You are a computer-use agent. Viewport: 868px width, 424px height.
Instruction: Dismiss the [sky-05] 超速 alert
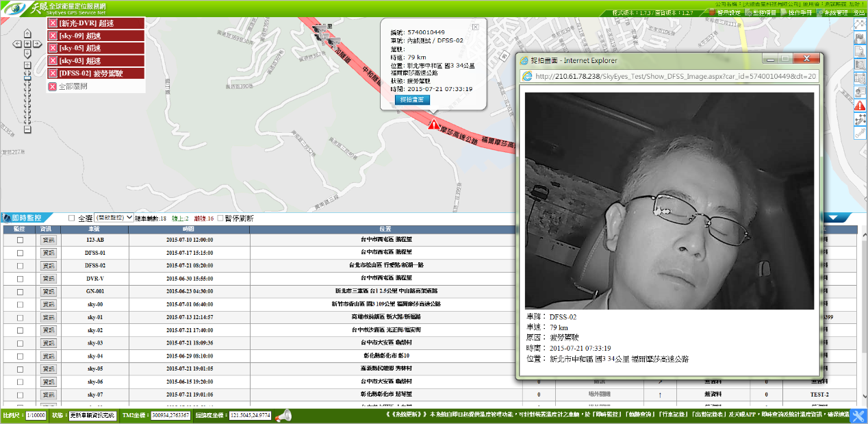(52, 48)
